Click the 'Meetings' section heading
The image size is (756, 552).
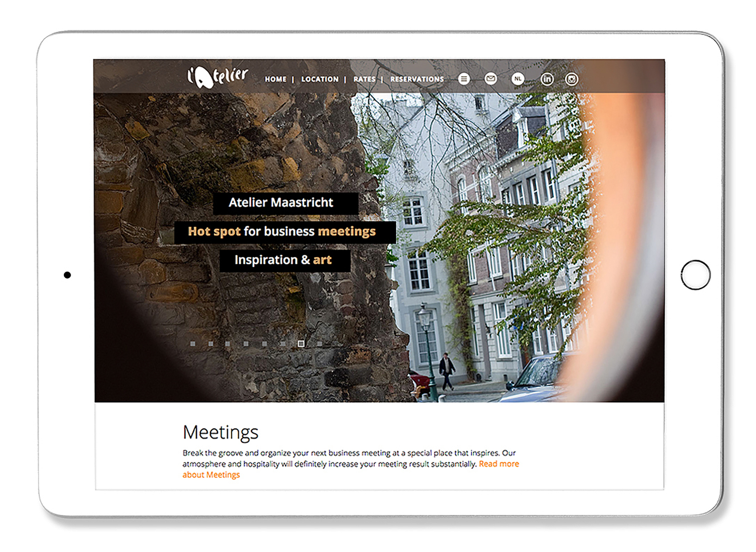click(x=220, y=432)
